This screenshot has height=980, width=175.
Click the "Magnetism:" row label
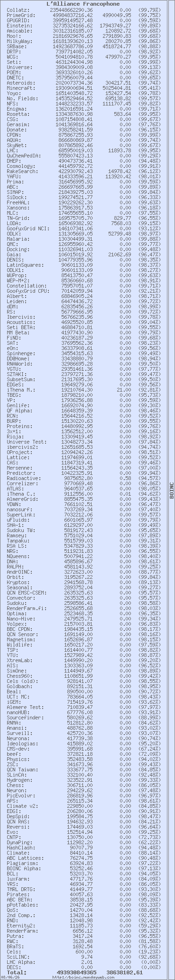(21, 639)
